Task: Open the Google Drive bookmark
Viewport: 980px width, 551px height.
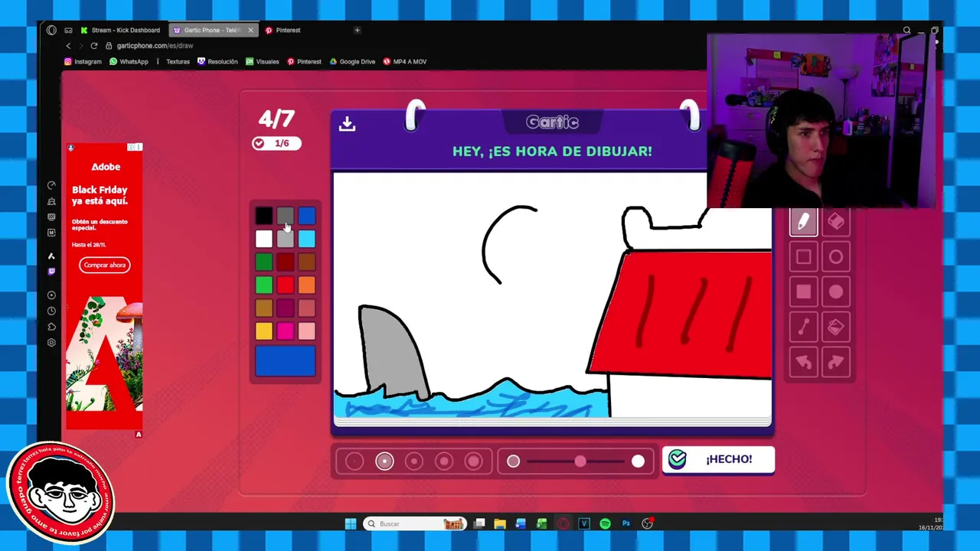Action: point(352,61)
